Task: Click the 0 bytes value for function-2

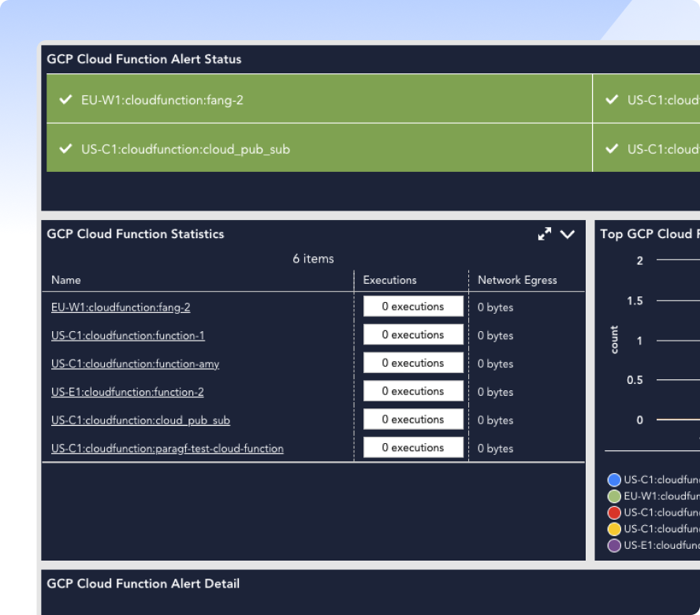Action: click(496, 392)
